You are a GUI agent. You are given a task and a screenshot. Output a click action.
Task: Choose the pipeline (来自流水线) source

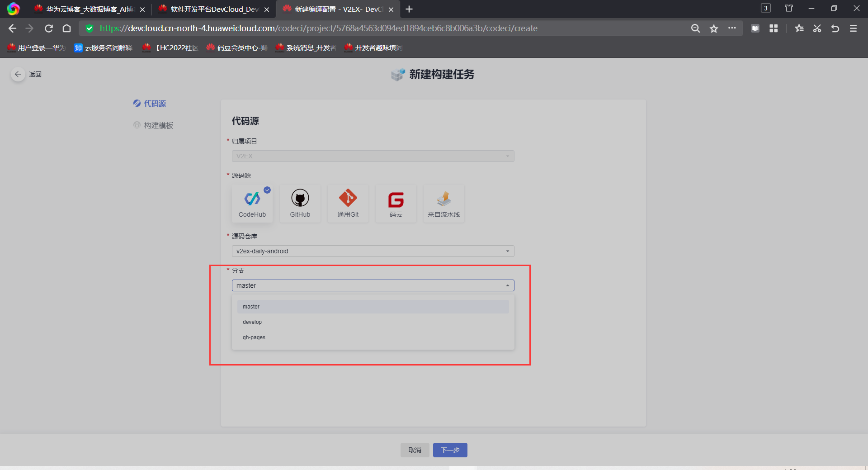[444, 204]
